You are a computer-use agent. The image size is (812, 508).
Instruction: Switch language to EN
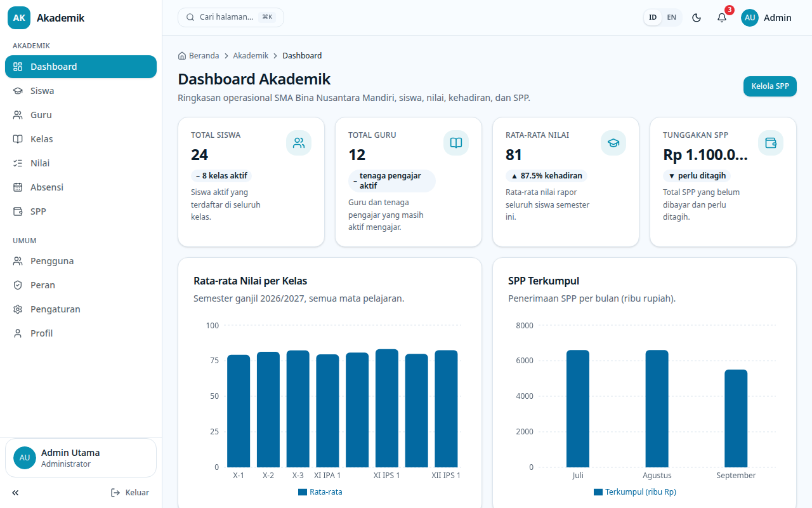point(671,18)
